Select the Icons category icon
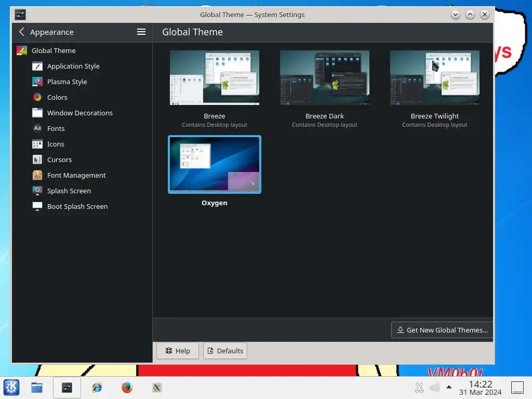The height and width of the screenshot is (399, 532). point(37,144)
